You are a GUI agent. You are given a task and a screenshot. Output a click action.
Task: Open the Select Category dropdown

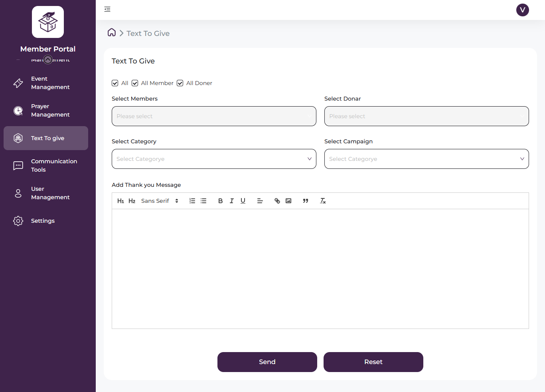214,158
